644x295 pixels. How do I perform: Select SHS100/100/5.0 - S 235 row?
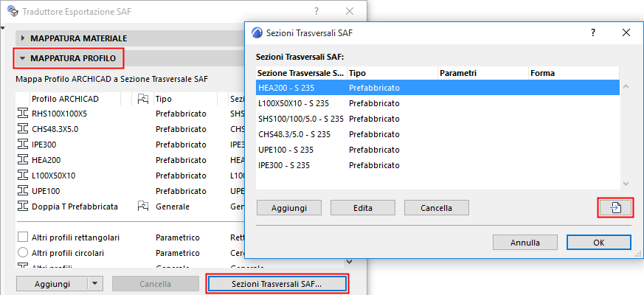(x=437, y=119)
